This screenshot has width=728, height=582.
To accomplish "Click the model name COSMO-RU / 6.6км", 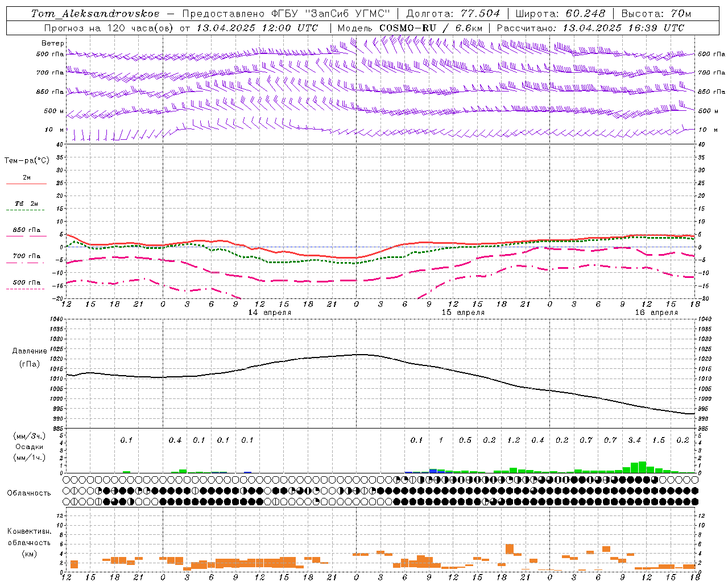I will click(431, 28).
